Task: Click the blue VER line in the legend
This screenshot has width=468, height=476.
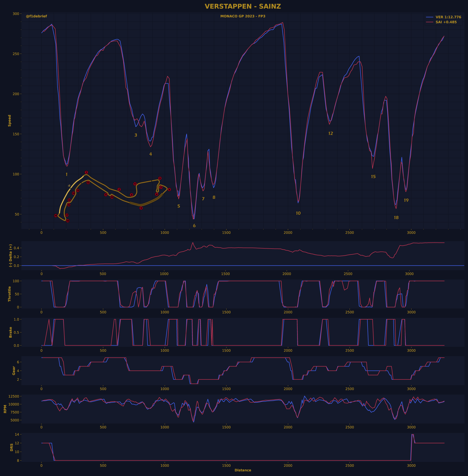Action: click(x=430, y=17)
